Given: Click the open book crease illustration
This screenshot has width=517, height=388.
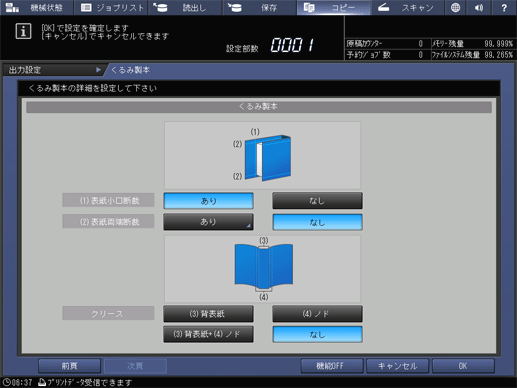Looking at the screenshot, I should tap(264, 266).
